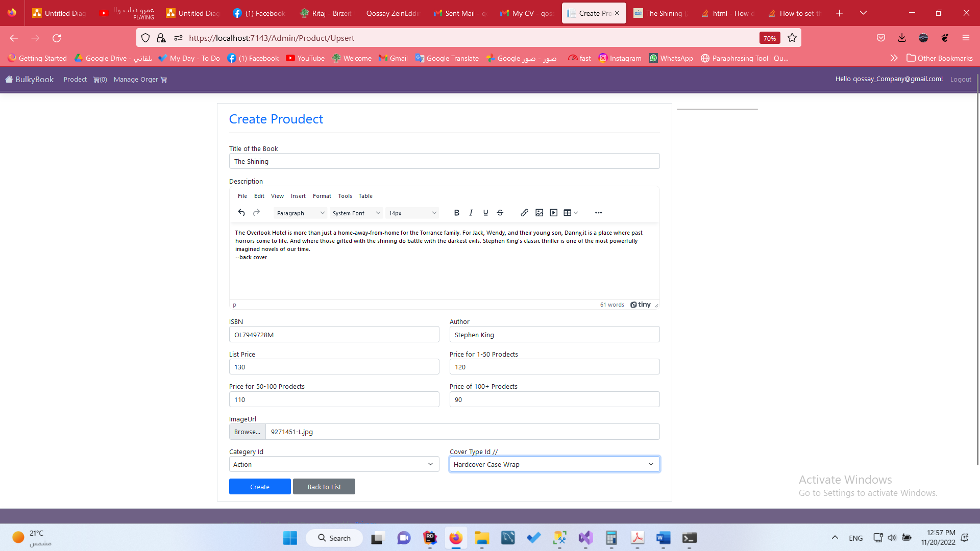Insert a table using the table icon
Viewport: 980px width, 551px height.
click(568, 213)
